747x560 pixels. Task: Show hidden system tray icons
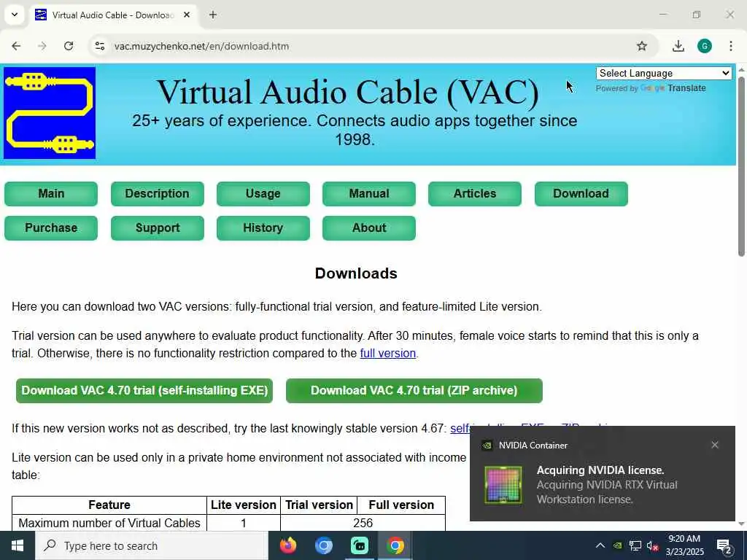click(600, 545)
